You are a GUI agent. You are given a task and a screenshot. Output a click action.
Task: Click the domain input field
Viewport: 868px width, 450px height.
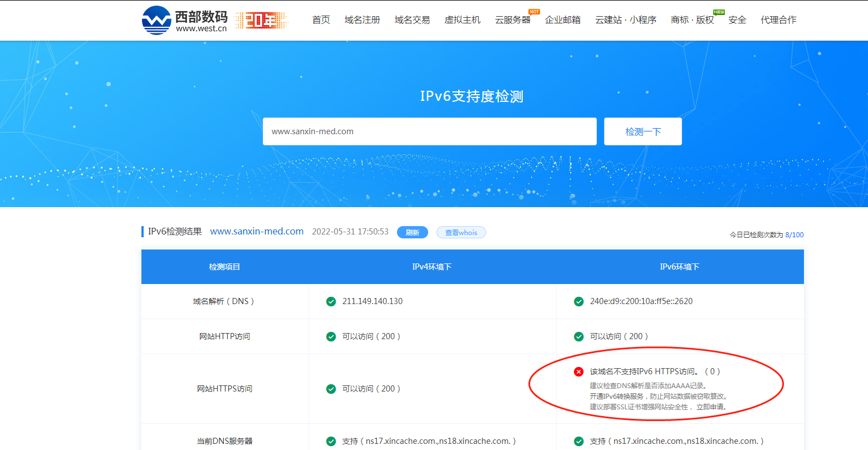[x=430, y=131]
